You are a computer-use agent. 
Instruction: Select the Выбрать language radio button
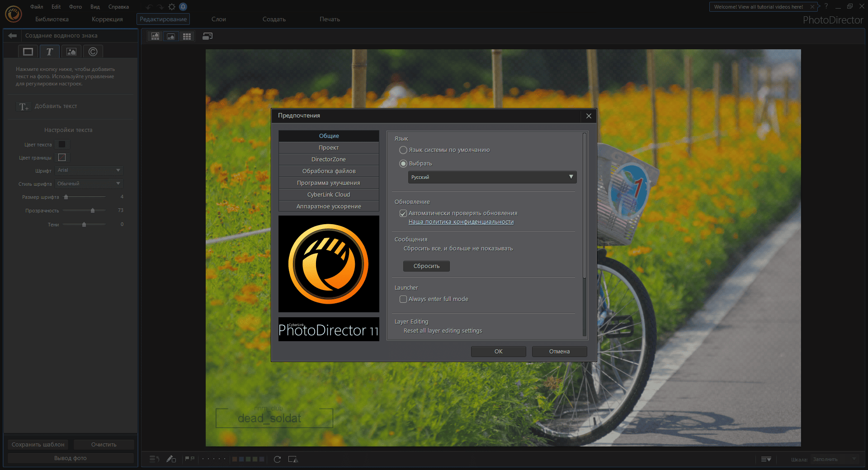coord(403,164)
